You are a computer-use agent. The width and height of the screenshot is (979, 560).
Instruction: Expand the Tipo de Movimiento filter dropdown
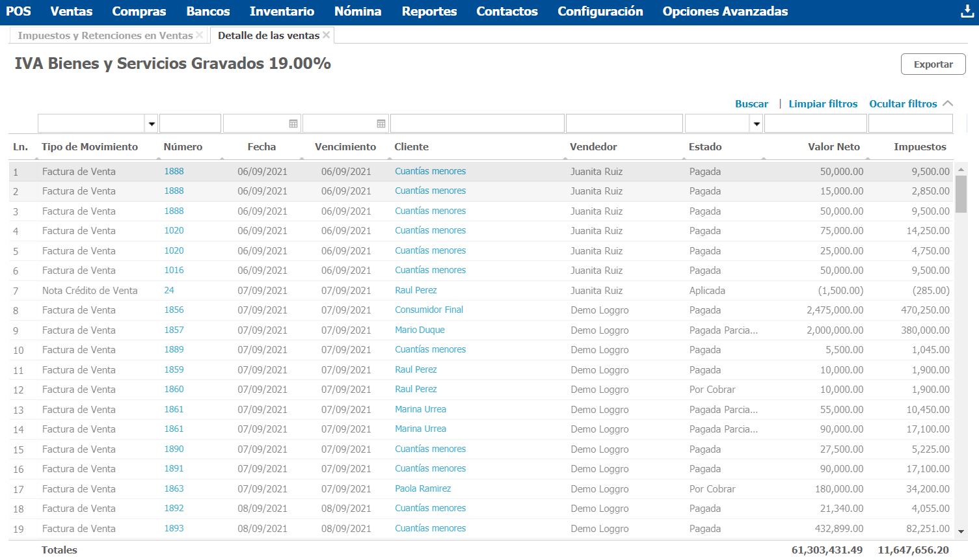pos(152,124)
